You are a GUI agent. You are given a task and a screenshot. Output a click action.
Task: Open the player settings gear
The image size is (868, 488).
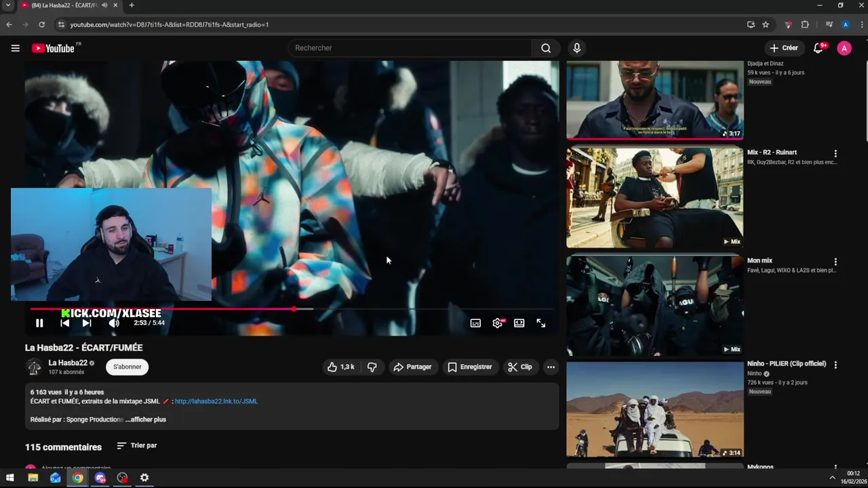(x=498, y=323)
